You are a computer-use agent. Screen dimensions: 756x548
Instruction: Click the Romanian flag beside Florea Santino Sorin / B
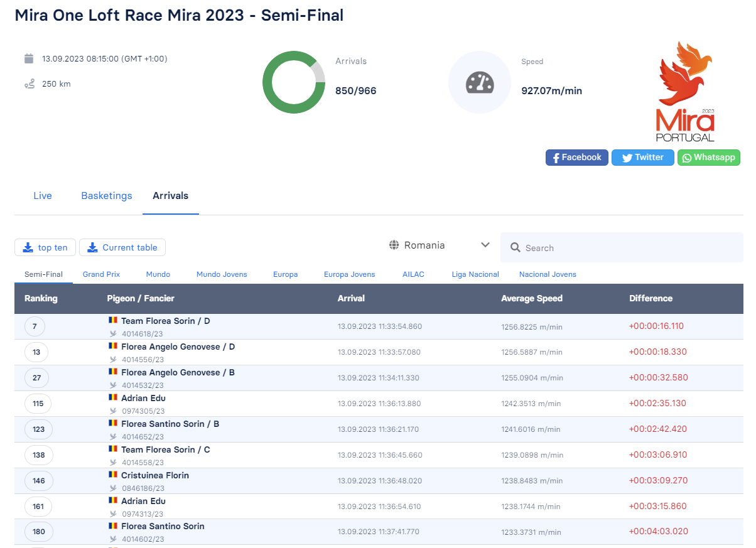113,423
